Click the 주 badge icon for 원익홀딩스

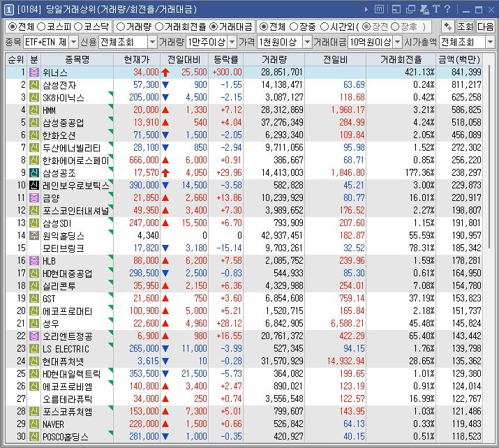click(33, 235)
